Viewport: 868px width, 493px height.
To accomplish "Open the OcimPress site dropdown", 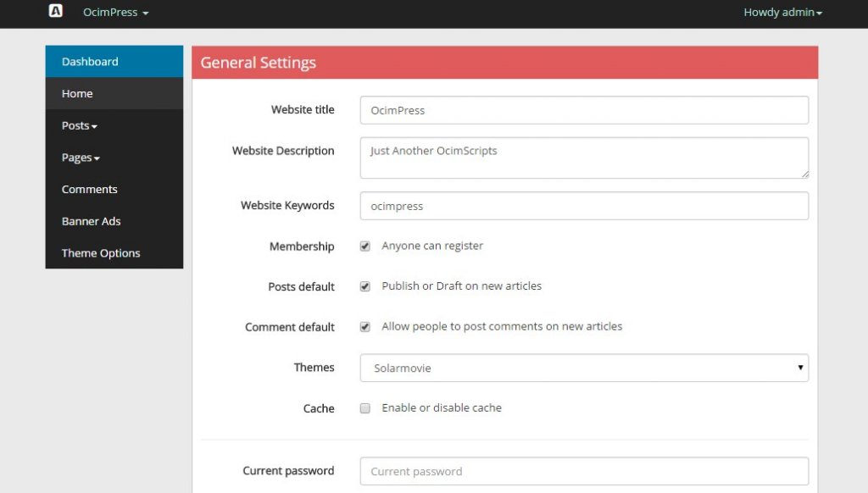I will pyautogui.click(x=115, y=12).
